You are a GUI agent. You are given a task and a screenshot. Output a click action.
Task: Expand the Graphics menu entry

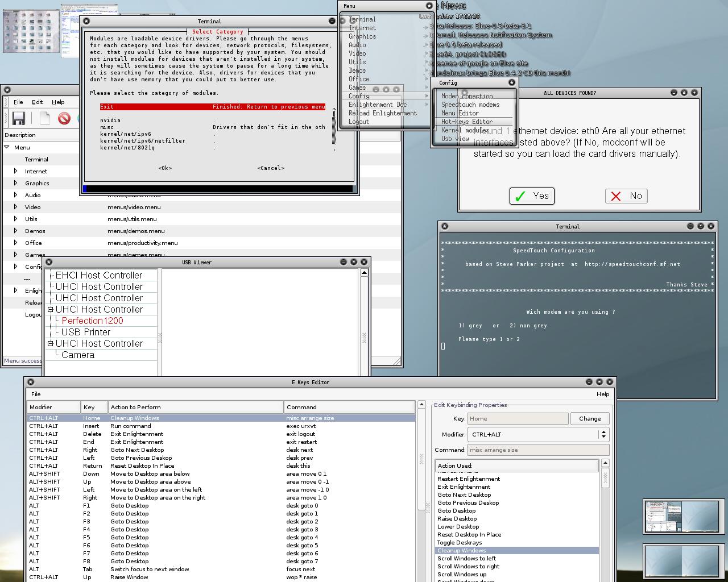tap(15, 183)
